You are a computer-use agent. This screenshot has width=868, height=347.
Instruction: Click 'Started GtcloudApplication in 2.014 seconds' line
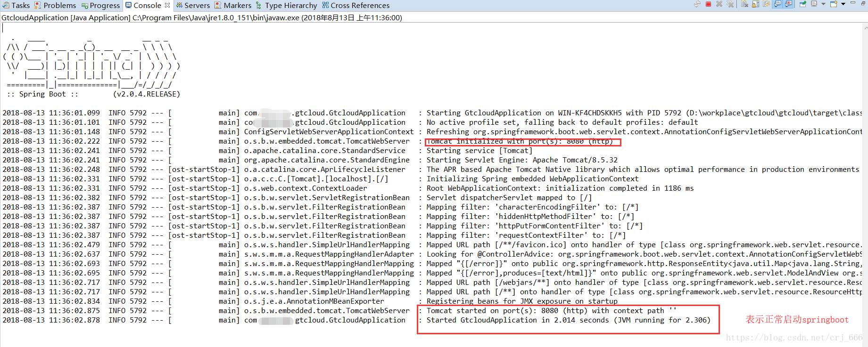coord(569,320)
